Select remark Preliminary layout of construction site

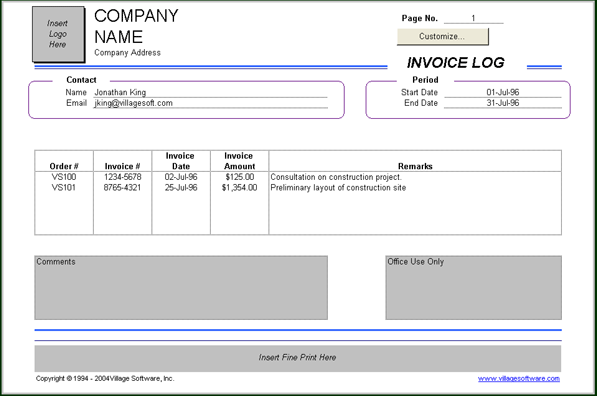point(338,188)
